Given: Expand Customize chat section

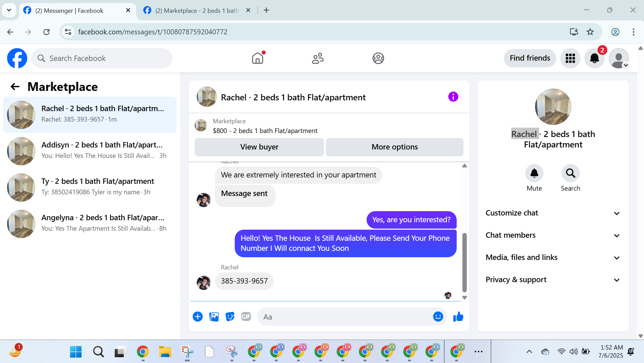Looking at the screenshot, I should (553, 213).
